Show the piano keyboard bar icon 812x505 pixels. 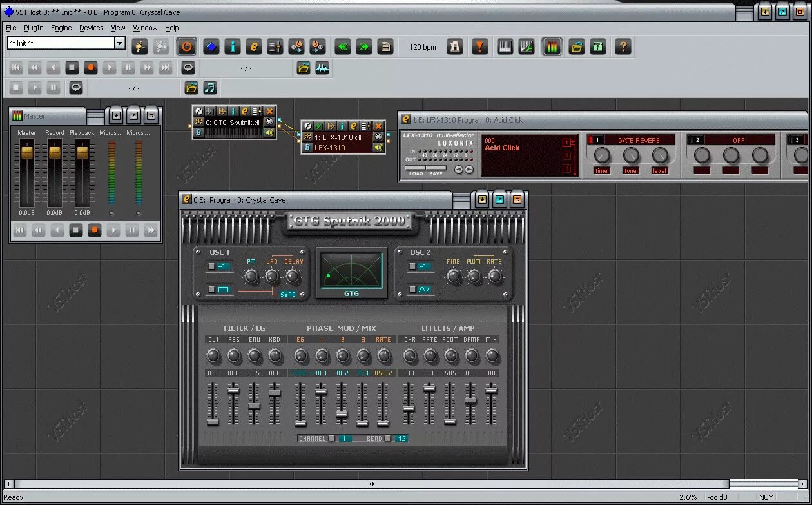coord(505,46)
